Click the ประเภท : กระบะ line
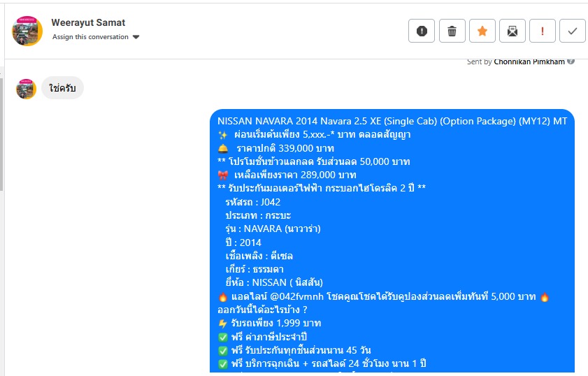Screen dimensions: 588x376 pyautogui.click(x=258, y=215)
